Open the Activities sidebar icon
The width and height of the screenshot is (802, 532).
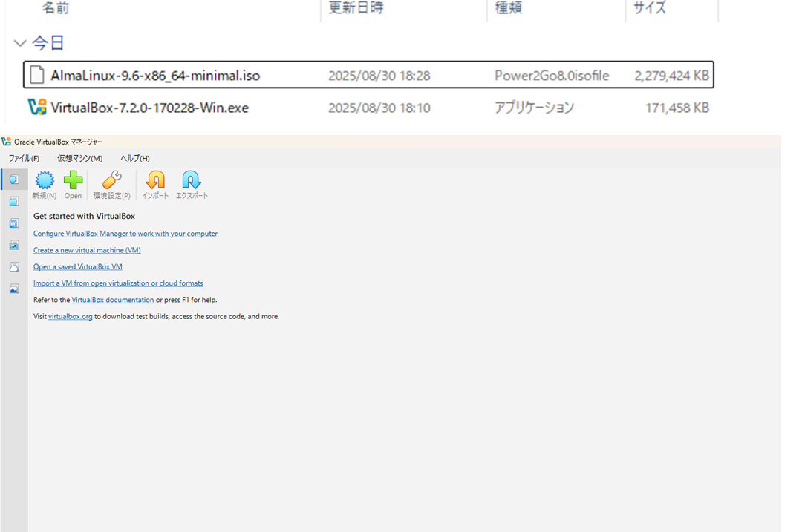[13, 288]
